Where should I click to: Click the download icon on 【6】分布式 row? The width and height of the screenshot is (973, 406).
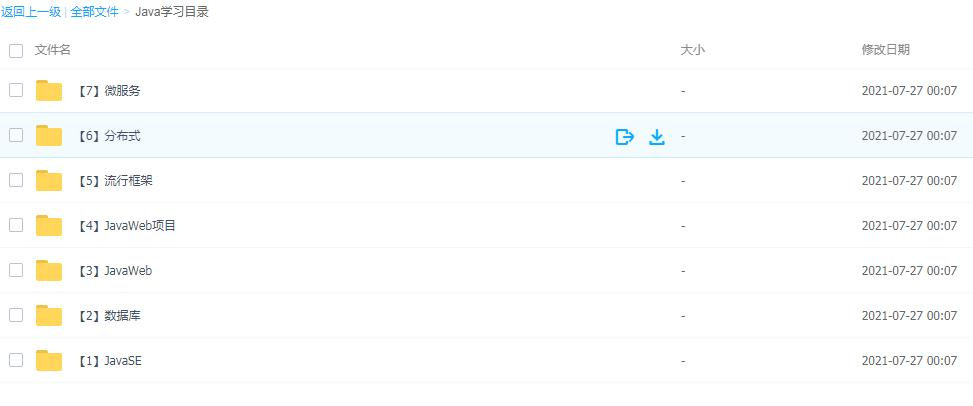tap(657, 137)
